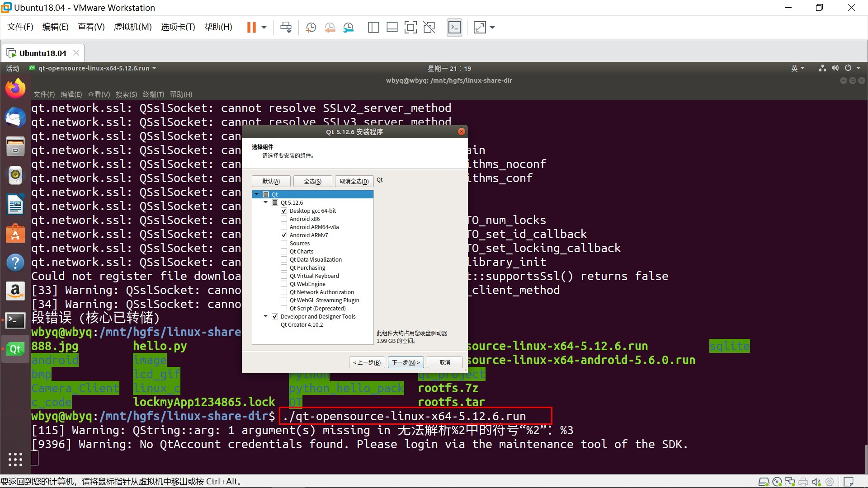This screenshot has width=868, height=488.
Task: Open the 虚拟机(M) menu in VMware
Action: [132, 27]
